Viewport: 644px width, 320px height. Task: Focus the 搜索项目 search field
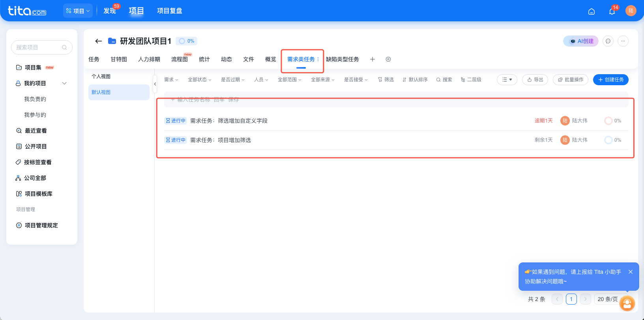(41, 47)
